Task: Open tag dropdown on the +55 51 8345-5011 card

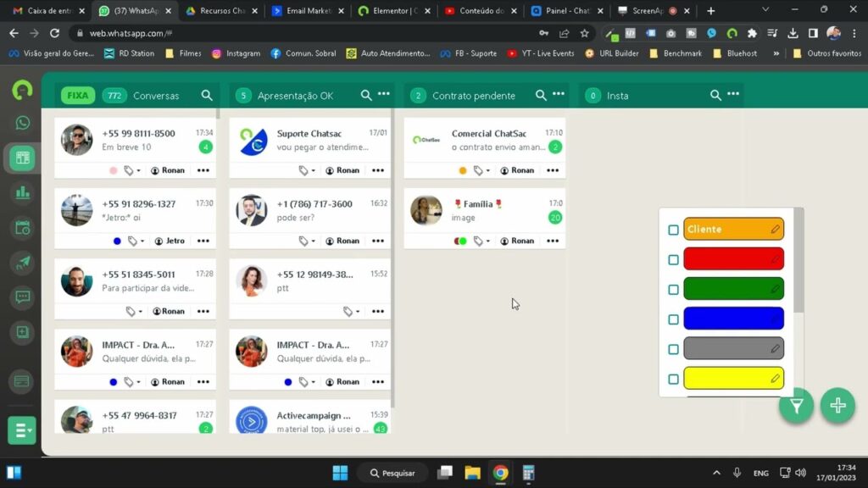Action: 133,312
